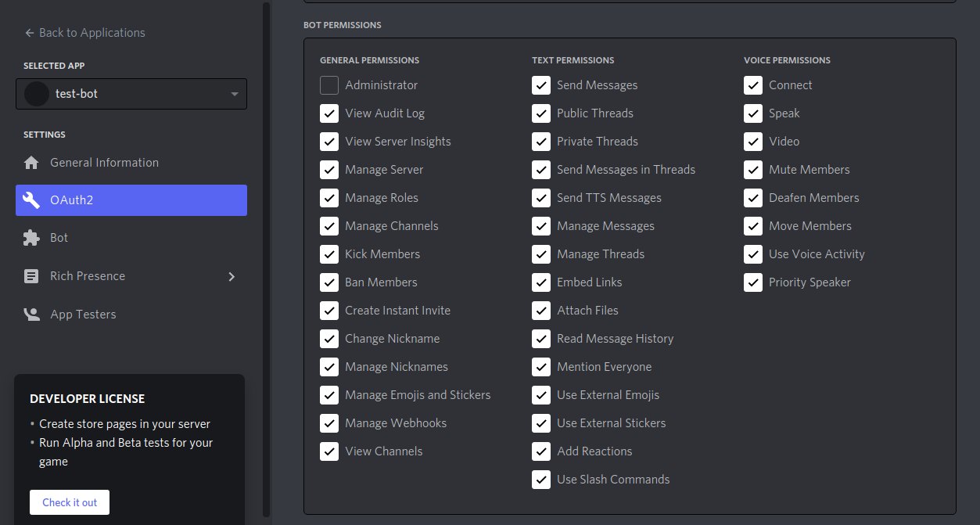The height and width of the screenshot is (525, 980).
Task: Uncheck Manage Emojis and Stickers
Action: 329,395
